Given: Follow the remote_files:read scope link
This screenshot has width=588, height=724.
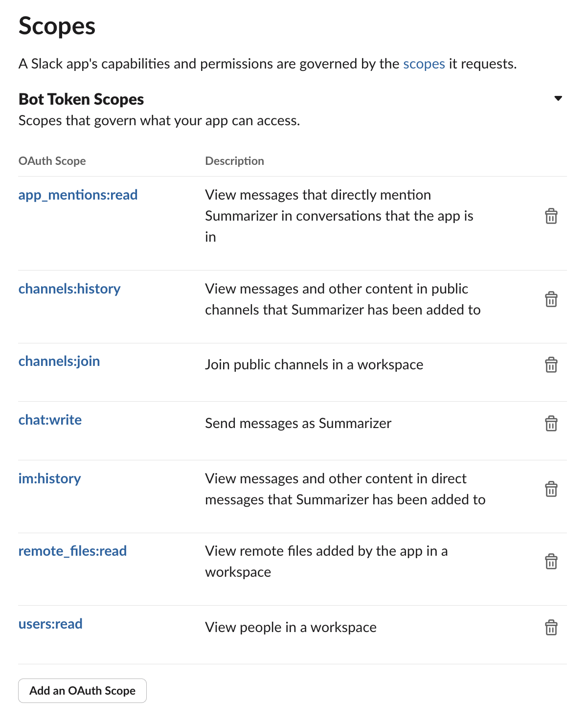Looking at the screenshot, I should pyautogui.click(x=72, y=551).
